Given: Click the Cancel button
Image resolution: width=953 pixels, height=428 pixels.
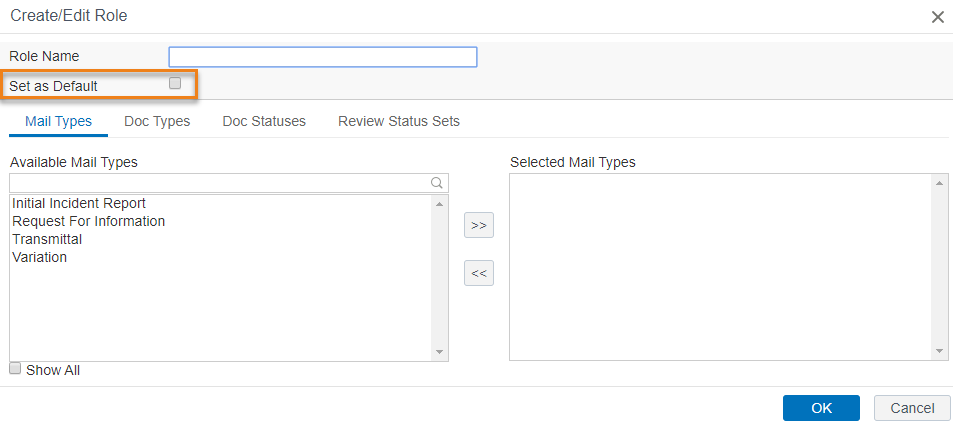Looking at the screenshot, I should [912, 408].
